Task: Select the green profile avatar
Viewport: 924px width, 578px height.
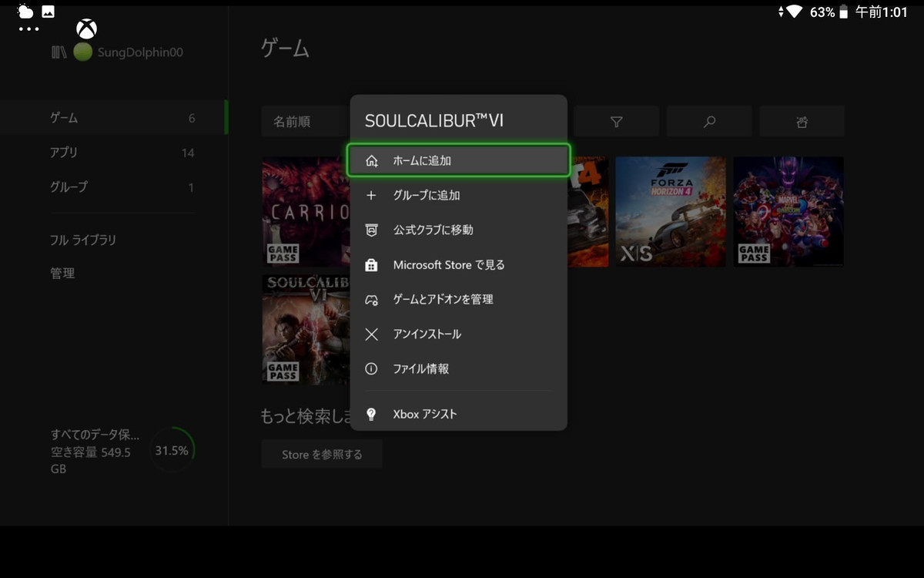Action: click(x=82, y=52)
